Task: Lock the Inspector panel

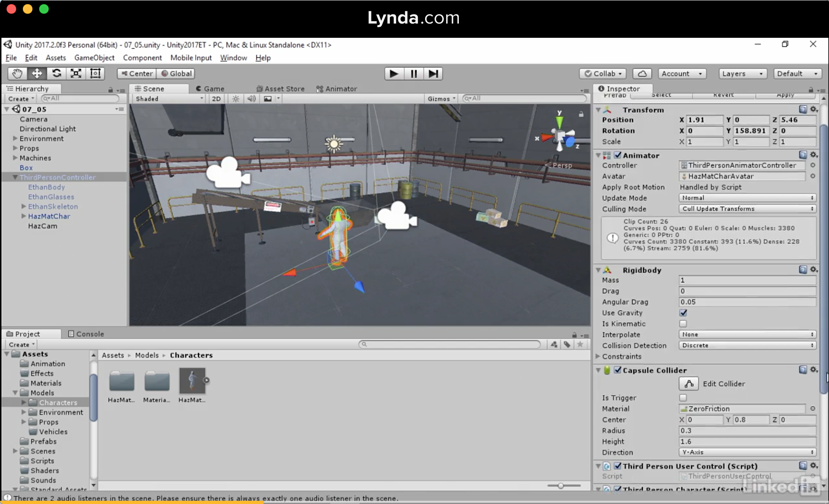Action: click(811, 89)
